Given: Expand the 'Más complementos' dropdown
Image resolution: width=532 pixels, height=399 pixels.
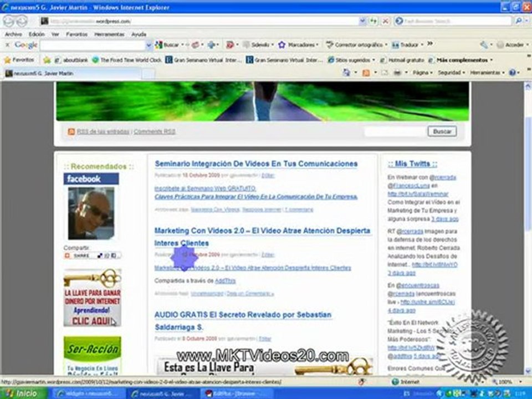Looking at the screenshot, I should click(491, 60).
